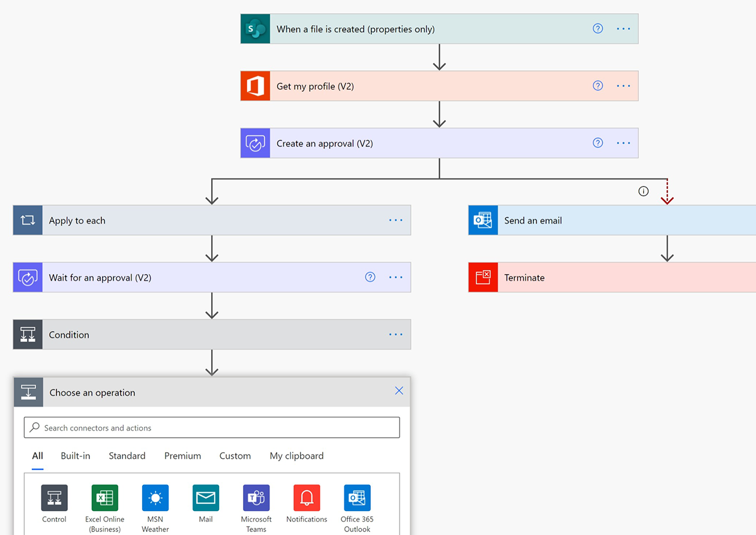Expand the Terminate action card
The height and width of the screenshot is (535, 756).
[612, 277]
